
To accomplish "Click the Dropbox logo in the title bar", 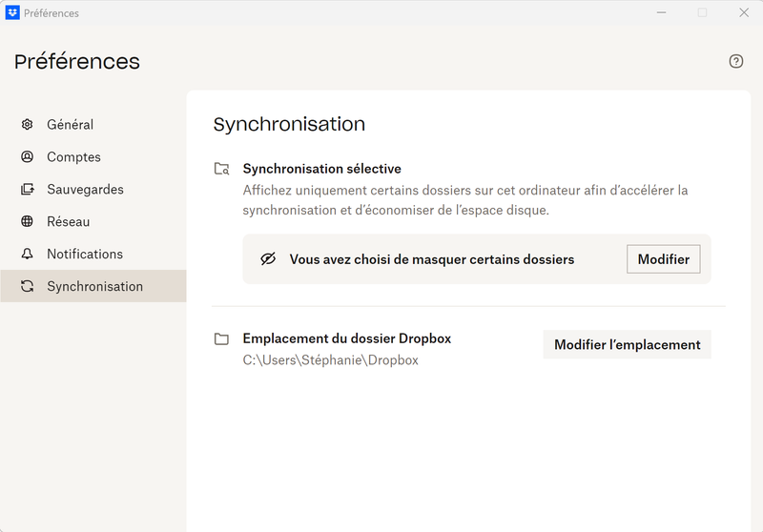I will (13, 13).
